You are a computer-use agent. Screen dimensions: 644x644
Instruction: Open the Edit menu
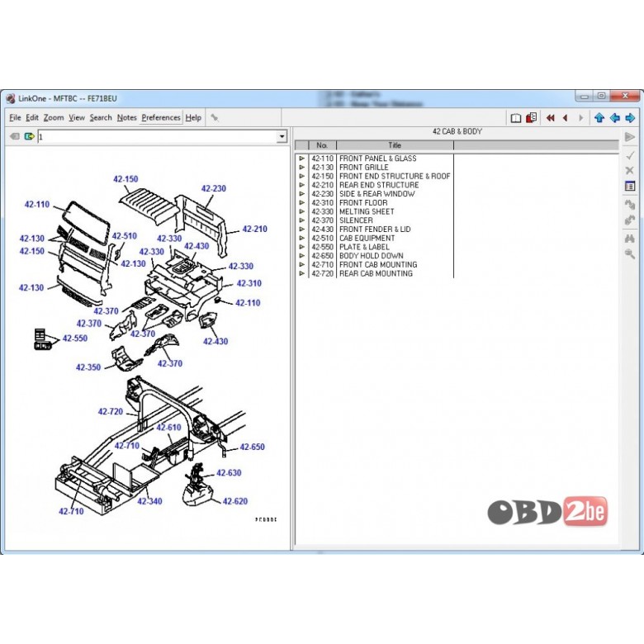click(32, 117)
